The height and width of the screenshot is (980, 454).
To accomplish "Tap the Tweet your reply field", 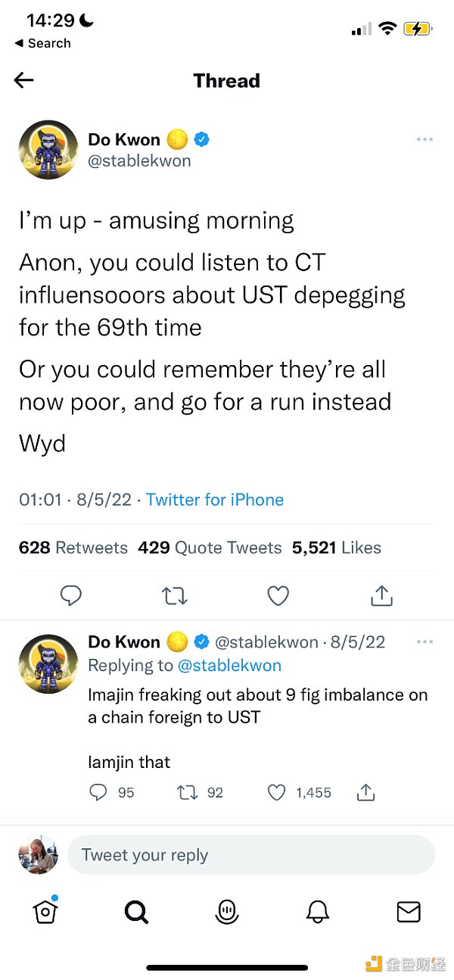I will (251, 855).
